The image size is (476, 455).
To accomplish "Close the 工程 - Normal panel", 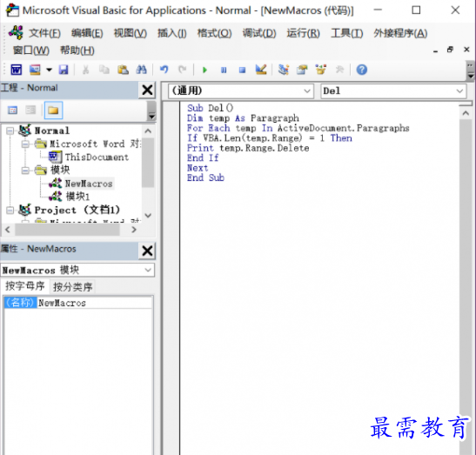I will (x=148, y=90).
